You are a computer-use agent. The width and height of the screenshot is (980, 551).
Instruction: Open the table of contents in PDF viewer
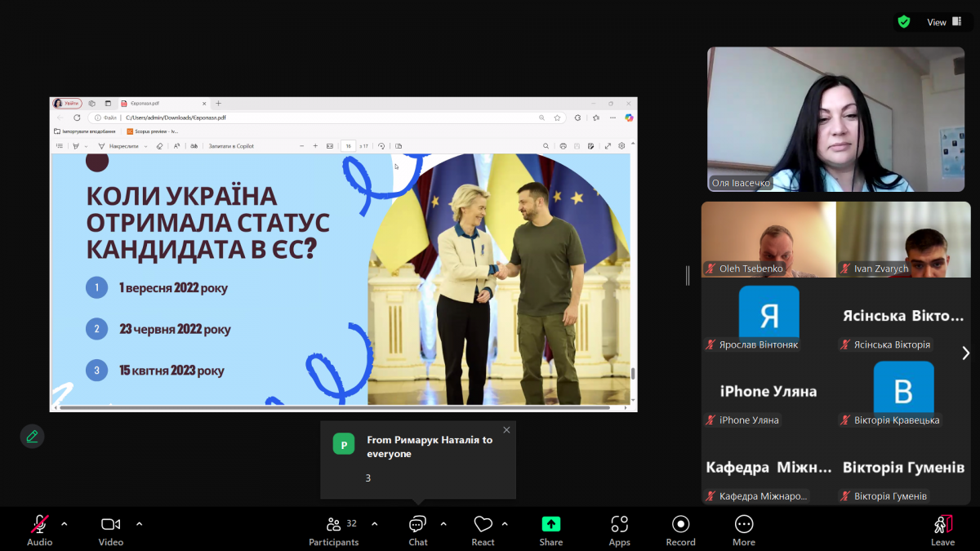(x=58, y=144)
